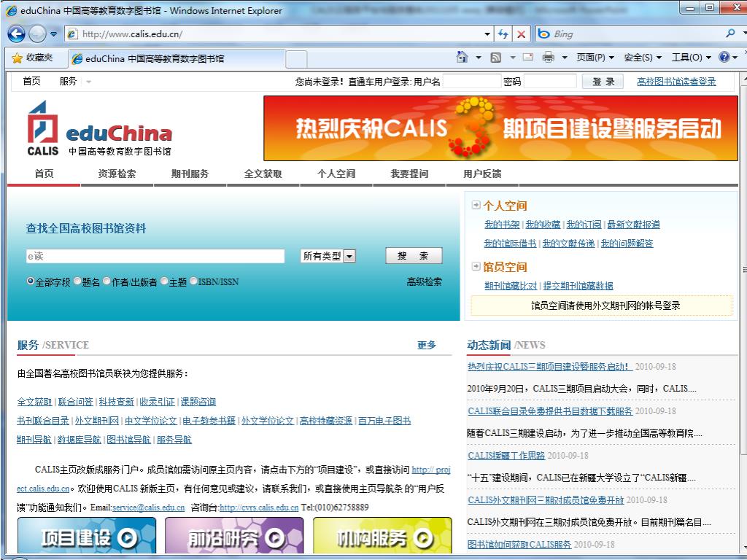Expand the RSS feeds dropdown arrow
Image resolution: width=747 pixels, height=560 pixels.
click(513, 58)
